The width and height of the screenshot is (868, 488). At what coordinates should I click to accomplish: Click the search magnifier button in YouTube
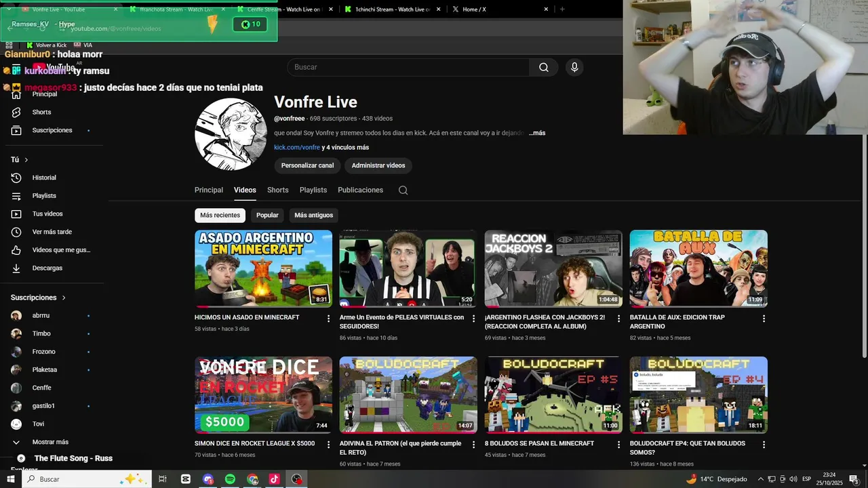pyautogui.click(x=544, y=67)
